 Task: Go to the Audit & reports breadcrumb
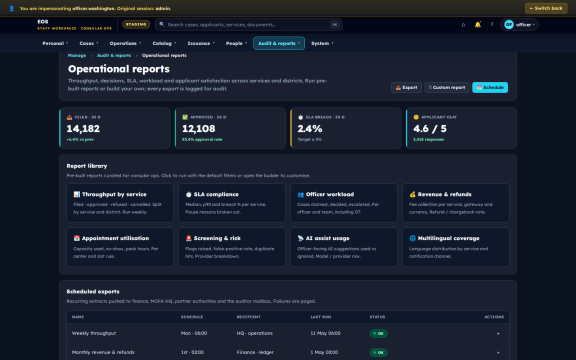pos(114,55)
